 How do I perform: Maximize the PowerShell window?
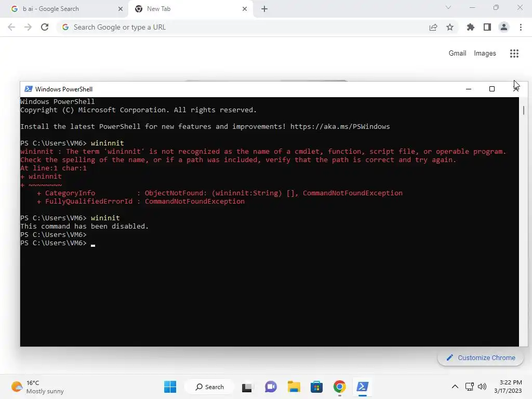(x=491, y=89)
